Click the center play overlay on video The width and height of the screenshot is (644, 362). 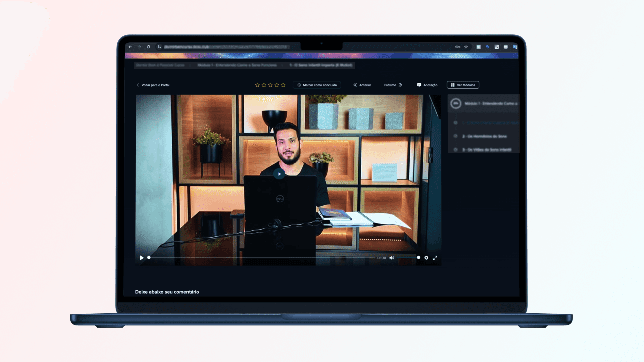279,174
